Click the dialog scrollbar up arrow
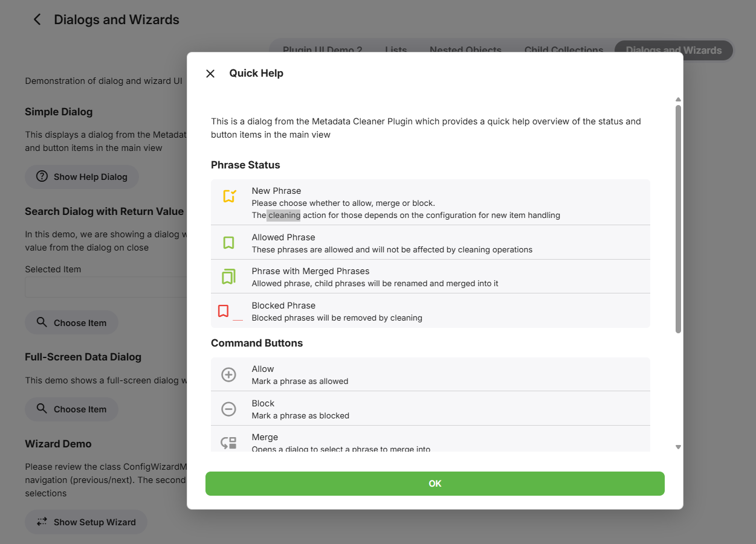Image resolution: width=756 pixels, height=544 pixels. 678,100
